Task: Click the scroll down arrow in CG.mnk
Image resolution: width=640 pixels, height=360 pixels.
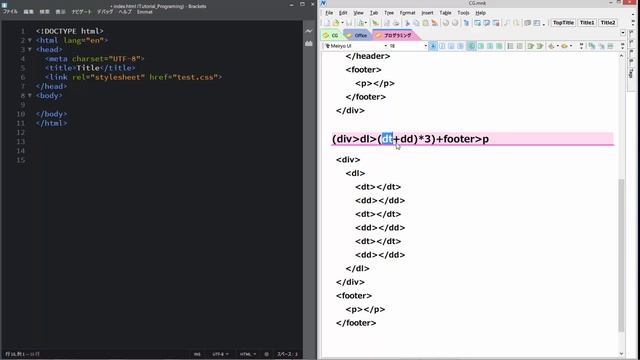Action: pyautogui.click(x=622, y=354)
